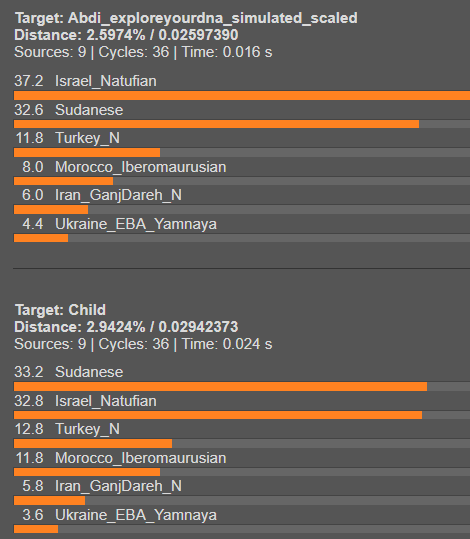Click the Turkey_N 11.8 progress bar
Image resolution: width=470 pixels, height=539 pixels.
coord(242,152)
